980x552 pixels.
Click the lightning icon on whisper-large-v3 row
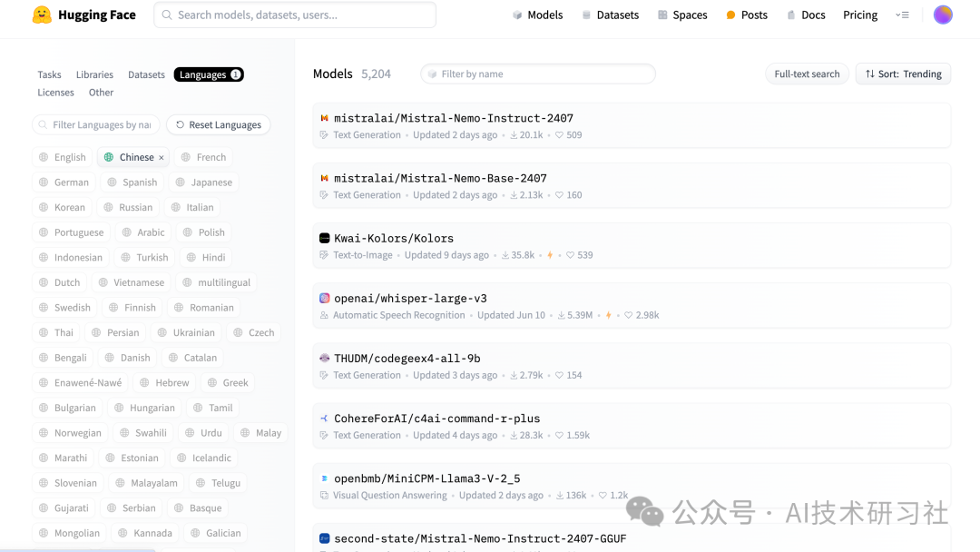608,315
